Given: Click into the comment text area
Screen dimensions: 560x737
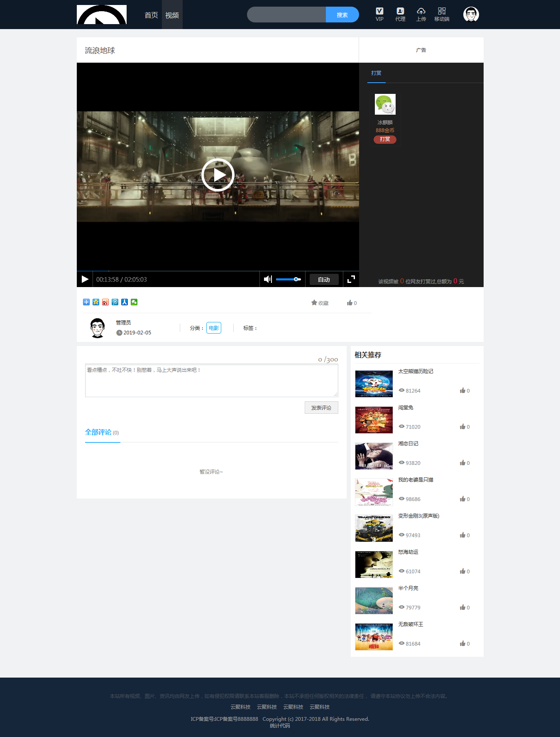Looking at the screenshot, I should pyautogui.click(x=212, y=381).
